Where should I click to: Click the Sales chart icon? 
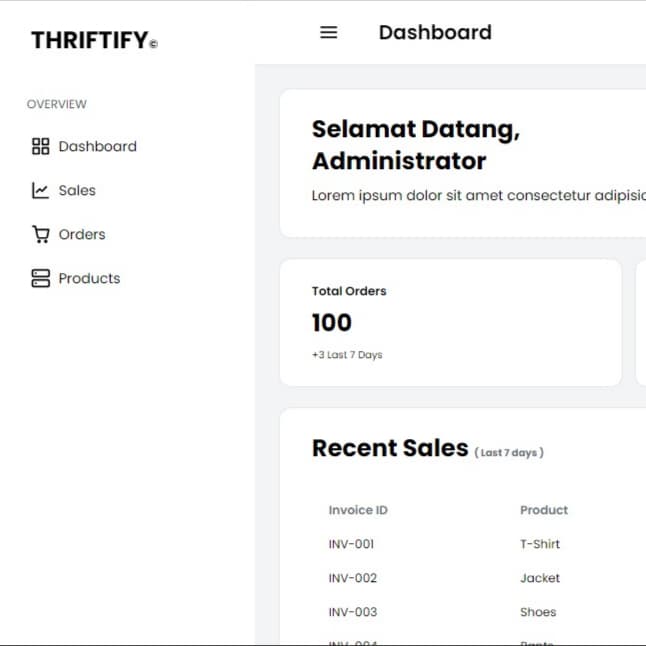40,191
